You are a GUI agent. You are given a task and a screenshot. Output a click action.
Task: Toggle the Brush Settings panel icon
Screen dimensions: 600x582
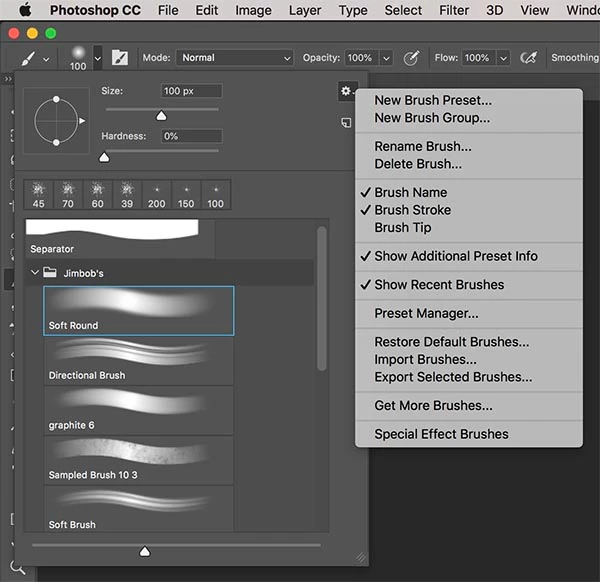[x=120, y=58]
